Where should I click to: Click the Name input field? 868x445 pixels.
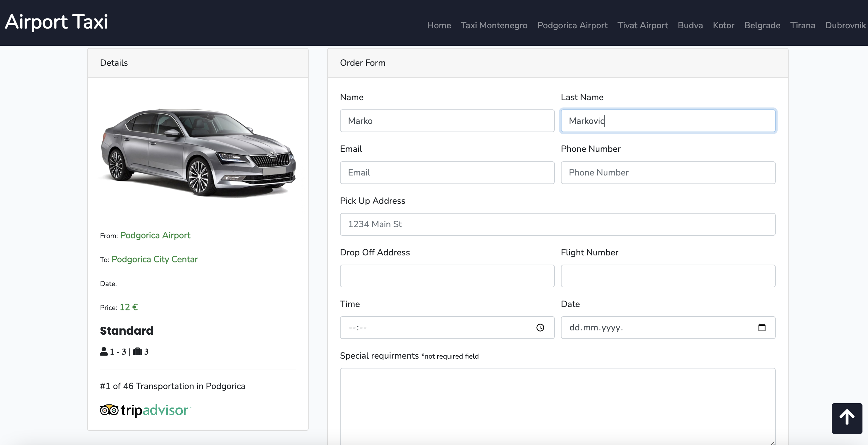tap(447, 120)
